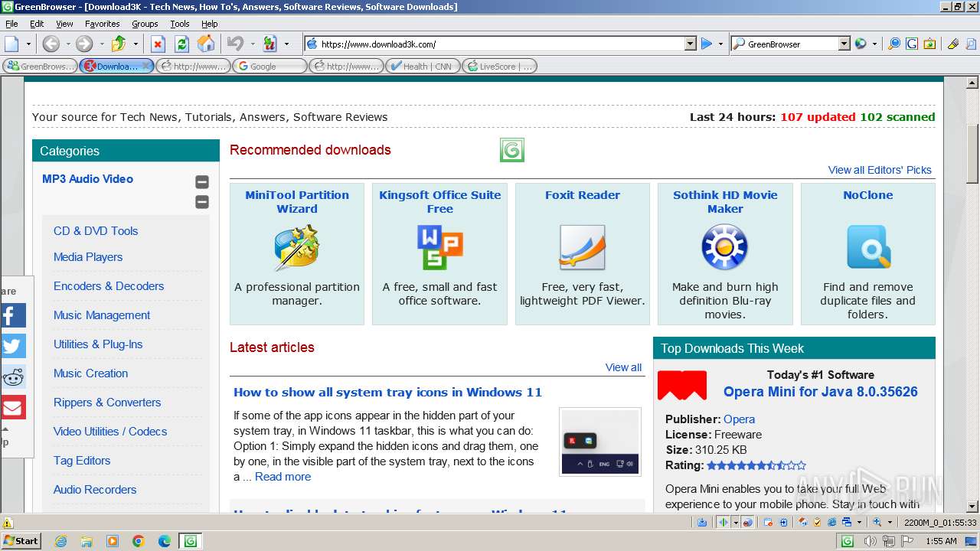
Task: Click the Undo closed tab icon
Action: click(x=236, y=44)
